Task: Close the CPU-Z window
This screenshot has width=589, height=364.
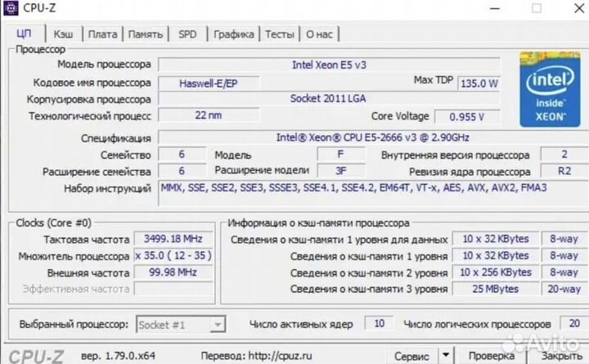Action: tap(579, 8)
